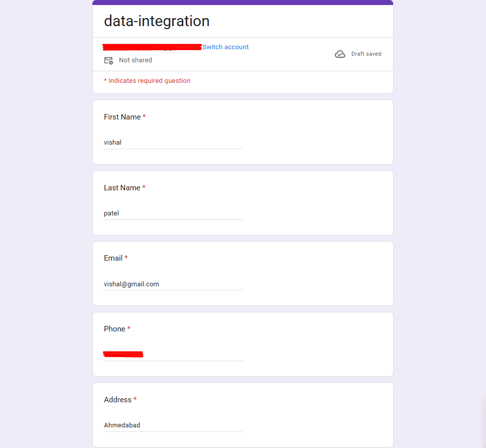
Task: Click the data-integration form title
Action: (157, 21)
